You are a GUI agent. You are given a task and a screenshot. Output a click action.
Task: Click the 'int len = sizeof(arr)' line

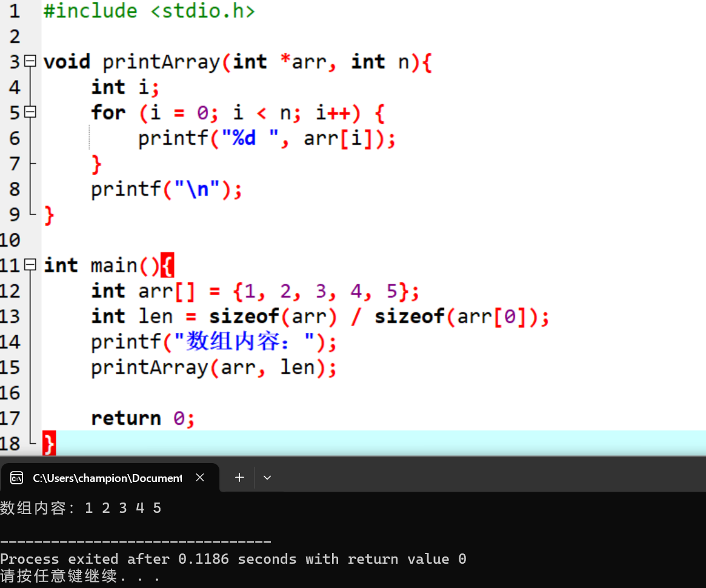pyautogui.click(x=320, y=317)
